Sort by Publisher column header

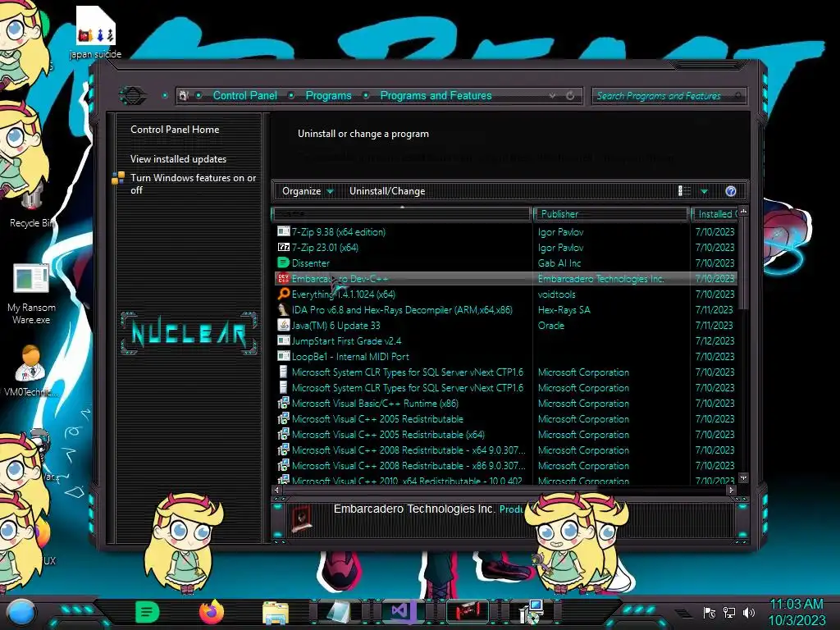610,214
